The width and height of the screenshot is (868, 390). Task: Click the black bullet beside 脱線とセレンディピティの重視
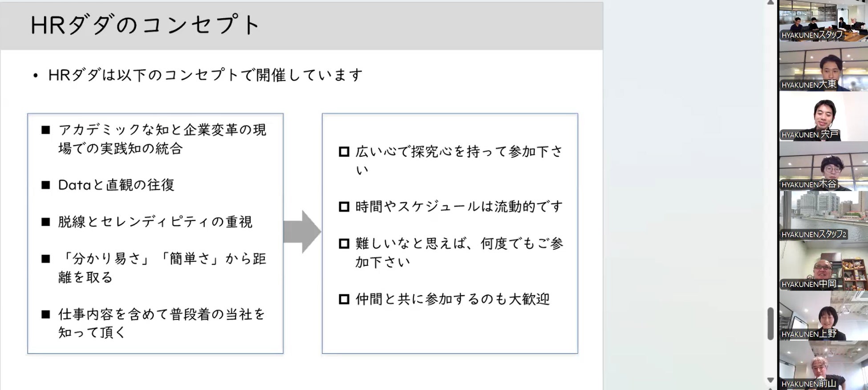pos(45,222)
